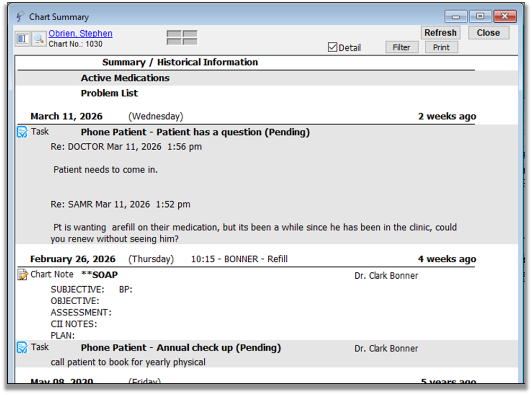The width and height of the screenshot is (532, 395).
Task: Click the Task icon for patient question
Action: pos(22,132)
